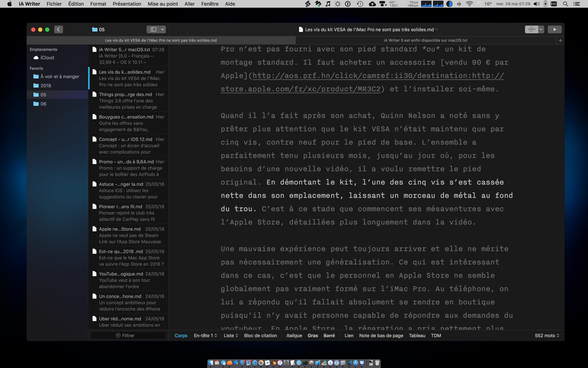Open the Est-ce qu...2018 .md file

[x=129, y=257]
